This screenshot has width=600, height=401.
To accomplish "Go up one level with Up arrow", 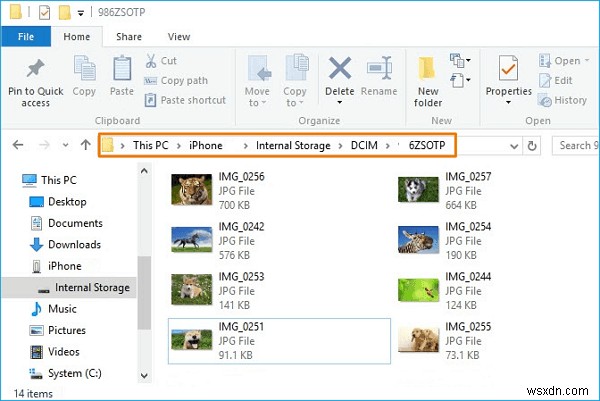I will (84, 146).
